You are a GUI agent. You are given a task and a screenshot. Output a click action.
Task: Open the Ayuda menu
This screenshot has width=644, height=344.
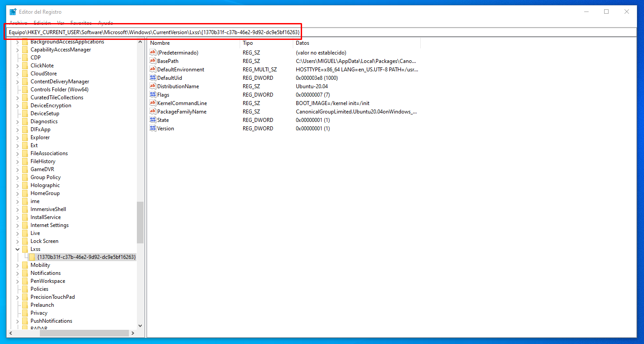(x=105, y=23)
